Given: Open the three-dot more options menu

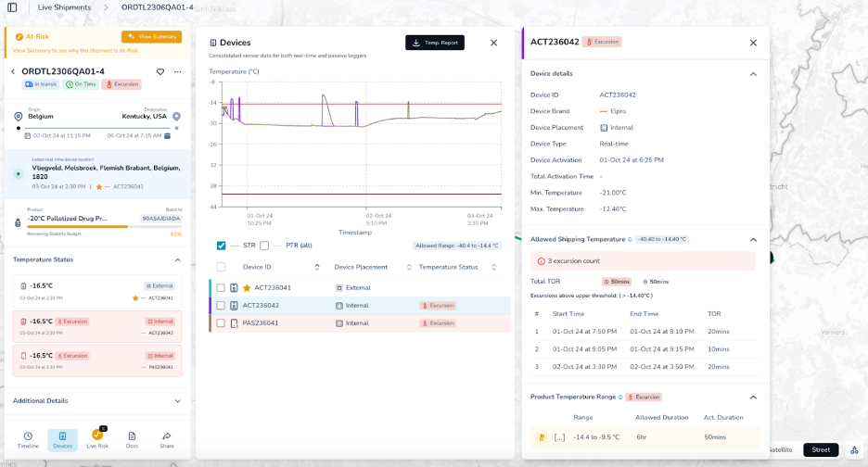Looking at the screenshot, I should [x=178, y=71].
